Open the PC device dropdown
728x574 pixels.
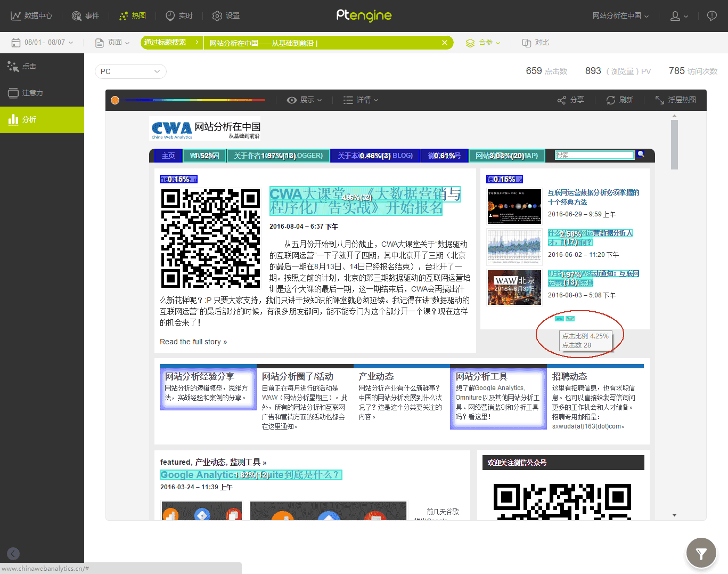click(x=130, y=71)
